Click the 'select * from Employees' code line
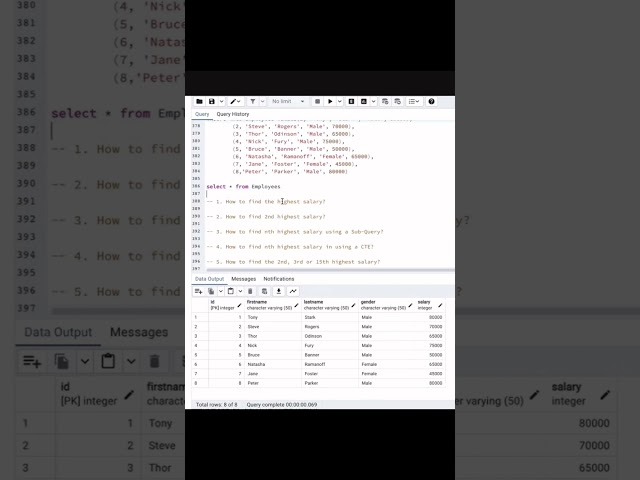This screenshot has width=640, height=480. pos(243,187)
